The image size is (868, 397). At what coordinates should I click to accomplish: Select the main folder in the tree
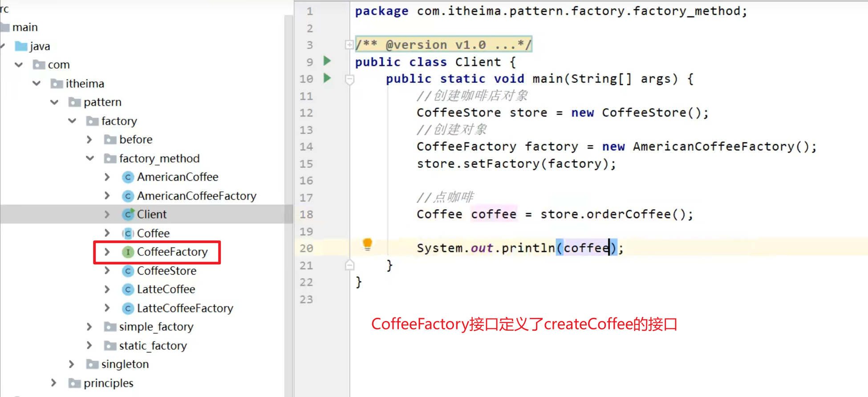[x=25, y=28]
